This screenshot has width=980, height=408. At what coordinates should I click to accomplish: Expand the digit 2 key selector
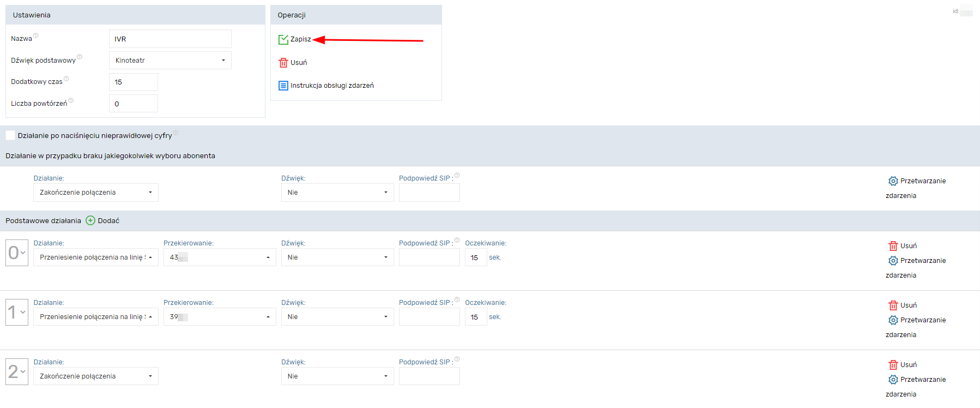click(17, 371)
